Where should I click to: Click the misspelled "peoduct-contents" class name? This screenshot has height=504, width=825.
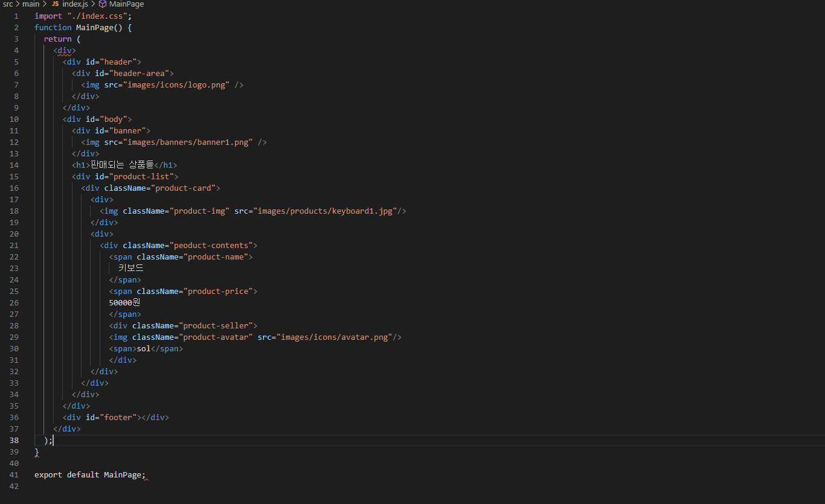pos(211,246)
